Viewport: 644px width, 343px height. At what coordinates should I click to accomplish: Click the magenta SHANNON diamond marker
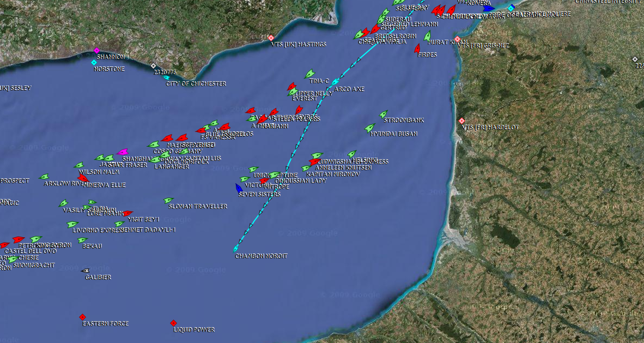coord(97,51)
